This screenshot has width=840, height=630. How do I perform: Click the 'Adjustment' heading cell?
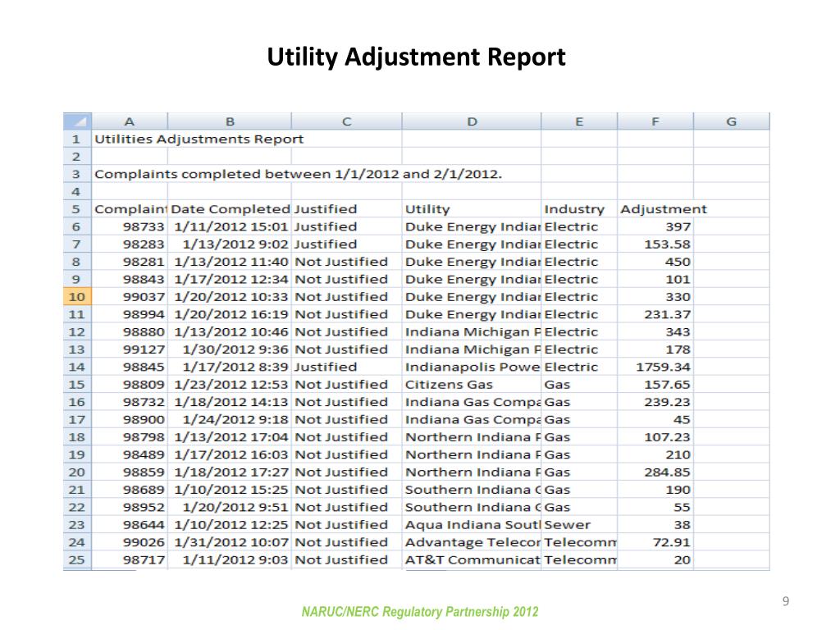point(663,209)
